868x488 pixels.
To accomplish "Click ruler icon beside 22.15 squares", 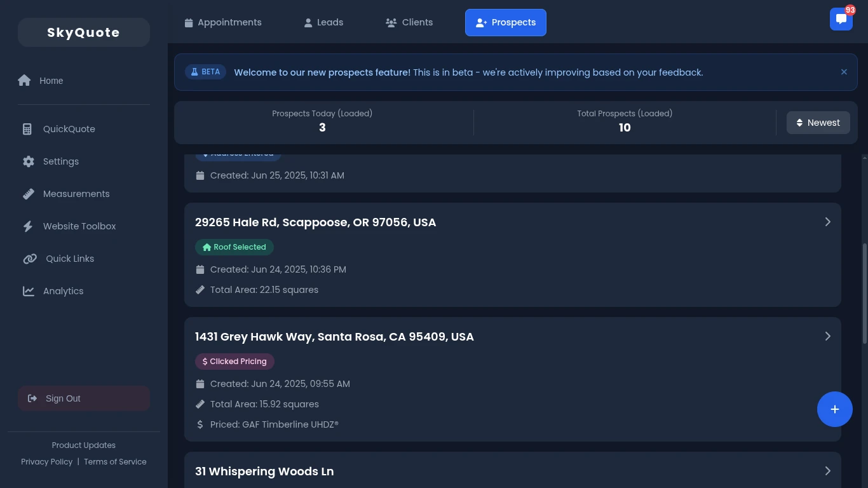I will (200, 290).
